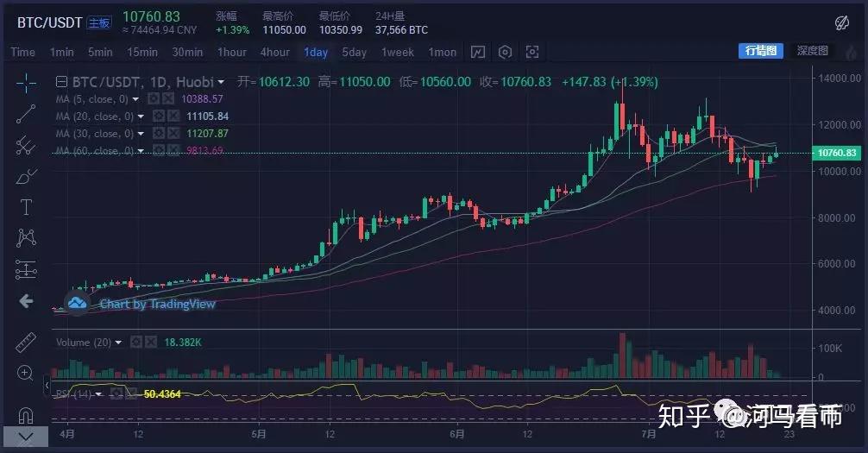The width and height of the screenshot is (868, 453).
Task: Switch to 深度图 depth chart view
Action: tap(812, 50)
